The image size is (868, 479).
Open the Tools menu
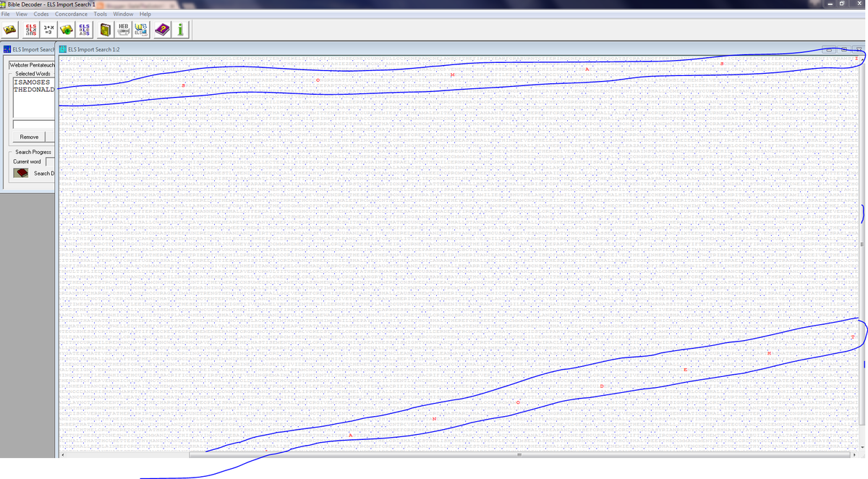click(x=100, y=14)
